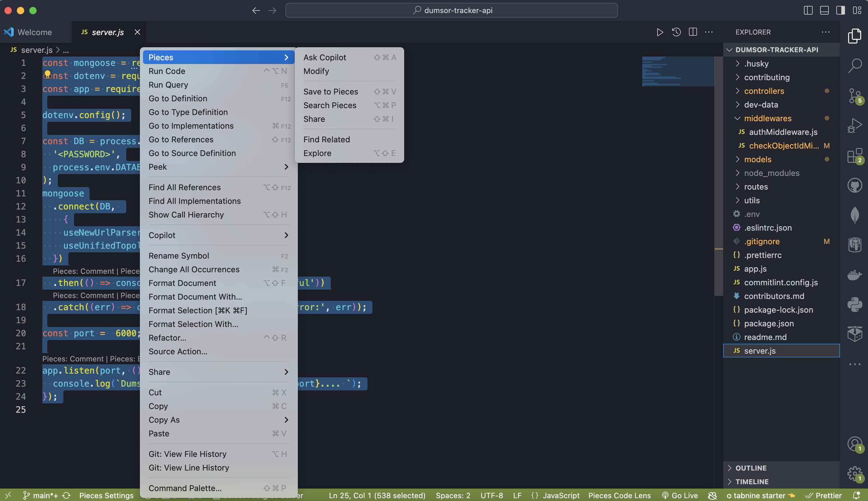Click the Run Code play icon
Screen dimensions: 868x501
(659, 32)
